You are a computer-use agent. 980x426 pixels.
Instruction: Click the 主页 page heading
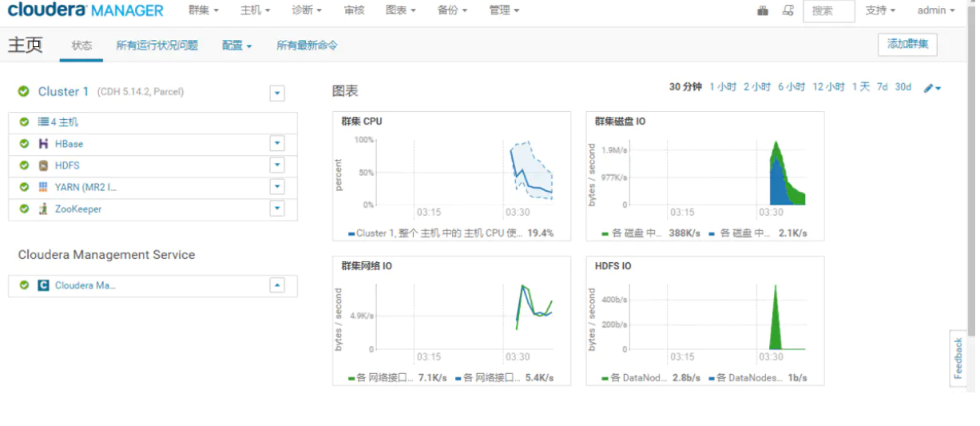[x=25, y=45]
